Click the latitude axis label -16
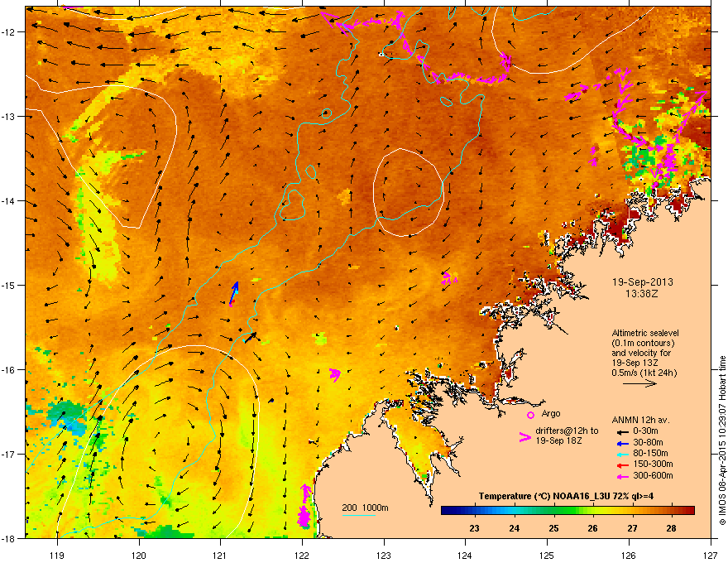 pos(9,369)
